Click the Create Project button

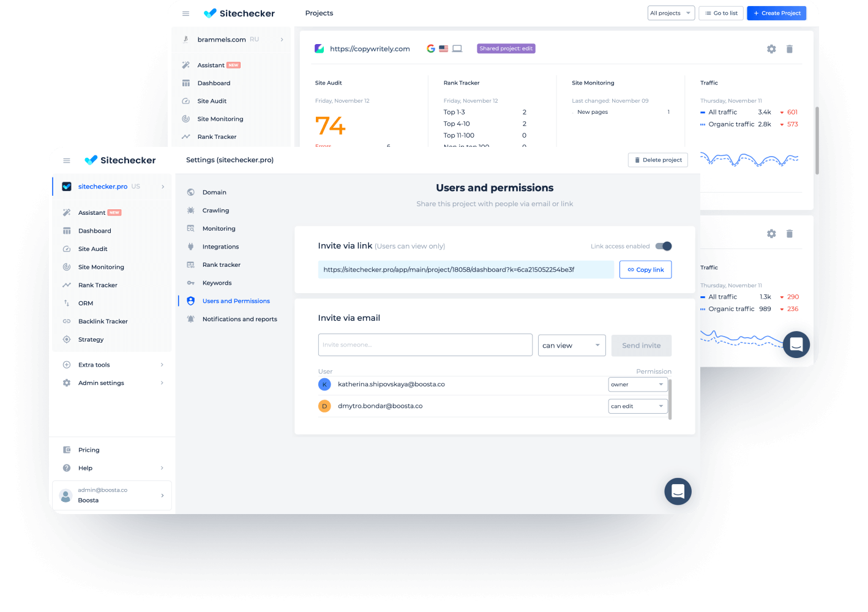coord(776,13)
